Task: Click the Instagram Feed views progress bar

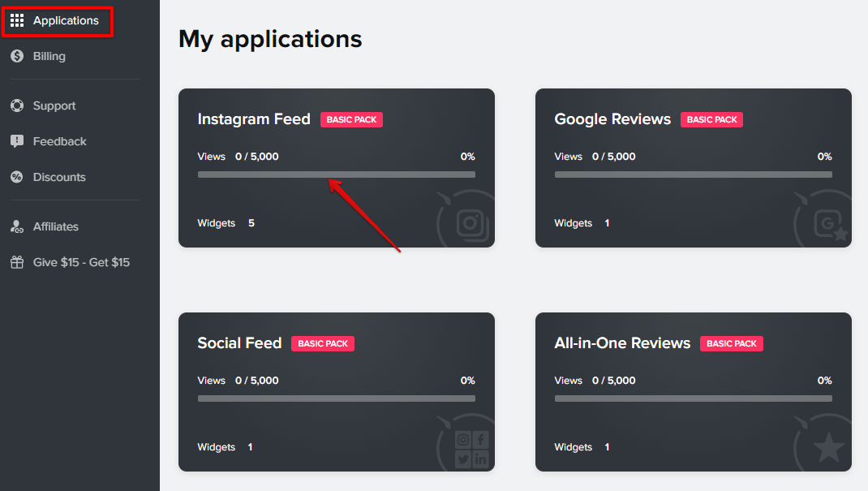Action: point(337,174)
